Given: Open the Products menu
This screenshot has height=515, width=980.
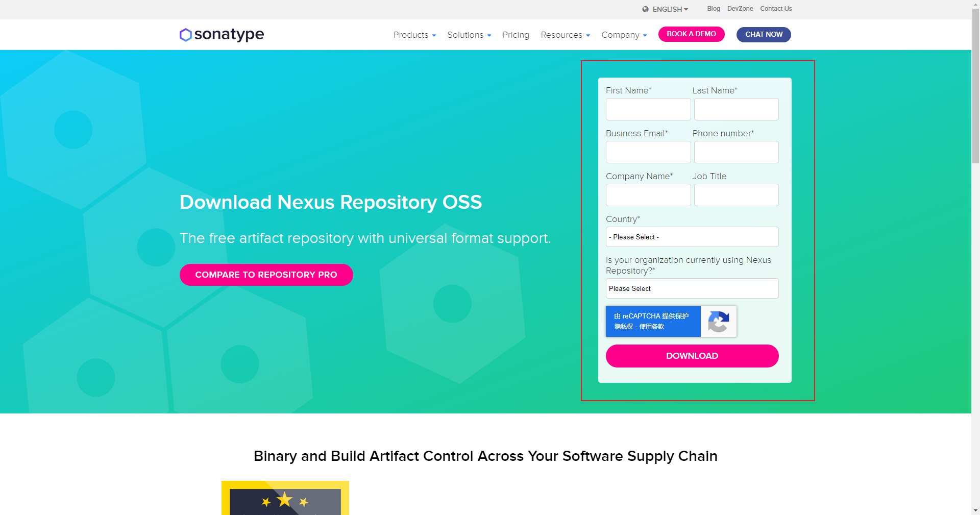Looking at the screenshot, I should tap(414, 35).
